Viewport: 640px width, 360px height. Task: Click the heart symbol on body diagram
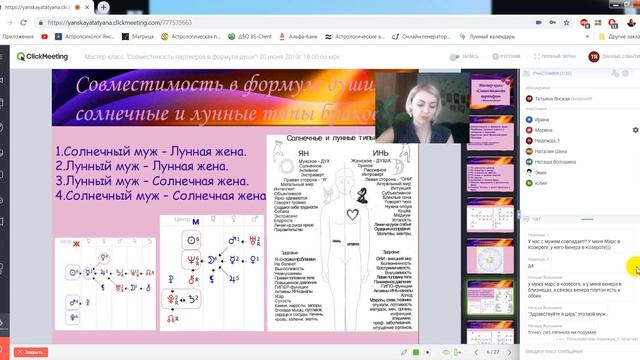pos(352,214)
